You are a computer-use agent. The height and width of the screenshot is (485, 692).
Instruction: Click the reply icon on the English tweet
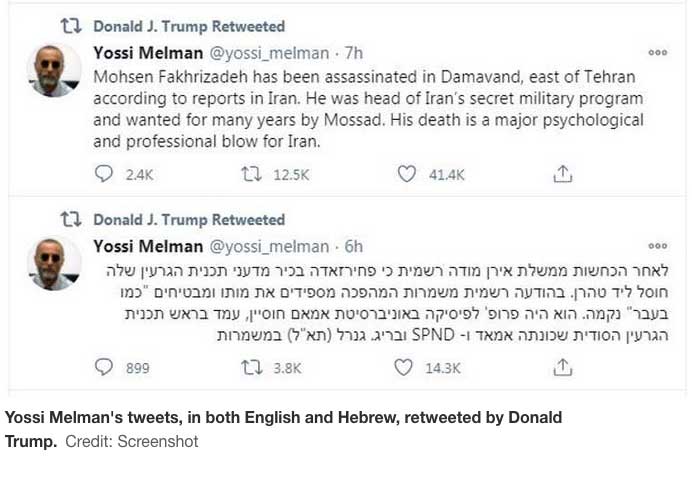tap(104, 174)
